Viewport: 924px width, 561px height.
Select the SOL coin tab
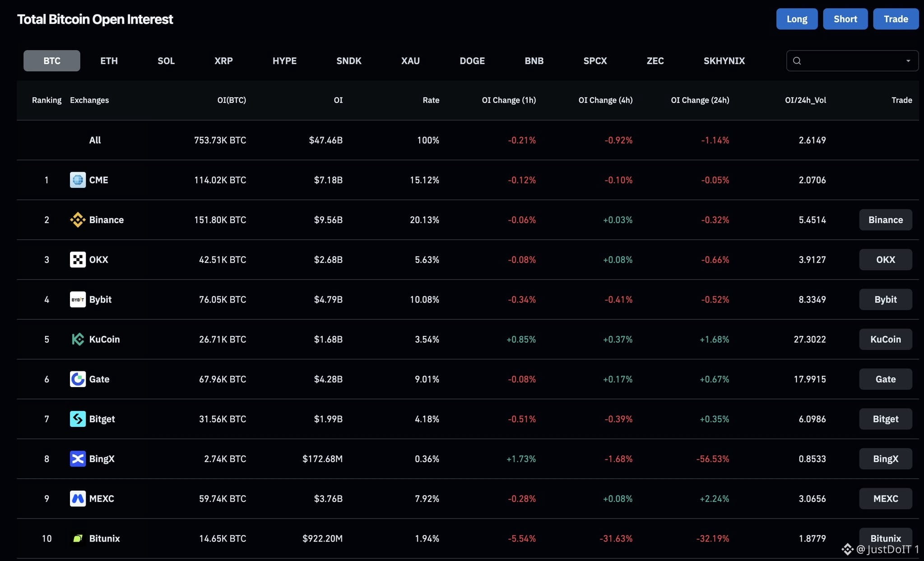coord(166,61)
